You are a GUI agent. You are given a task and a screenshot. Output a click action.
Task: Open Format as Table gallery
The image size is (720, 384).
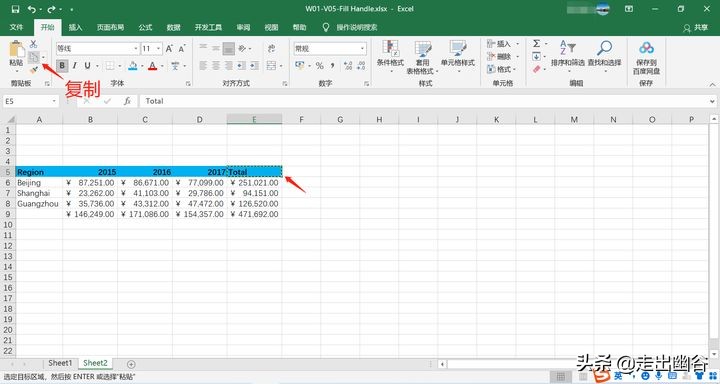click(x=422, y=57)
